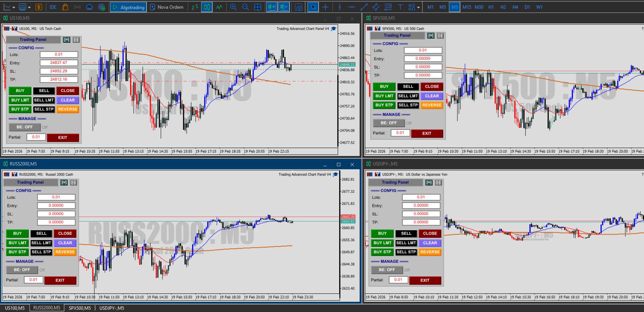Select the trendline drawing tool

[x=364, y=7]
